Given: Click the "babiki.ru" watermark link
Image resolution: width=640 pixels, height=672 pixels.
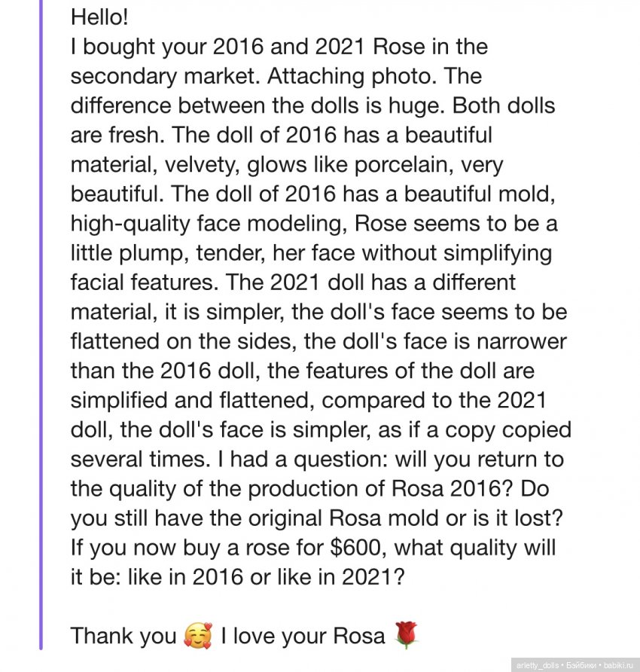Looking at the screenshot, I should tap(618, 664).
